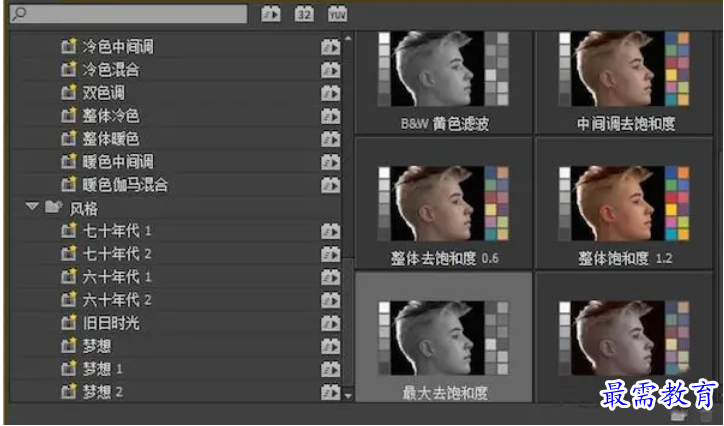Select the 风格 folder icon

point(54,207)
